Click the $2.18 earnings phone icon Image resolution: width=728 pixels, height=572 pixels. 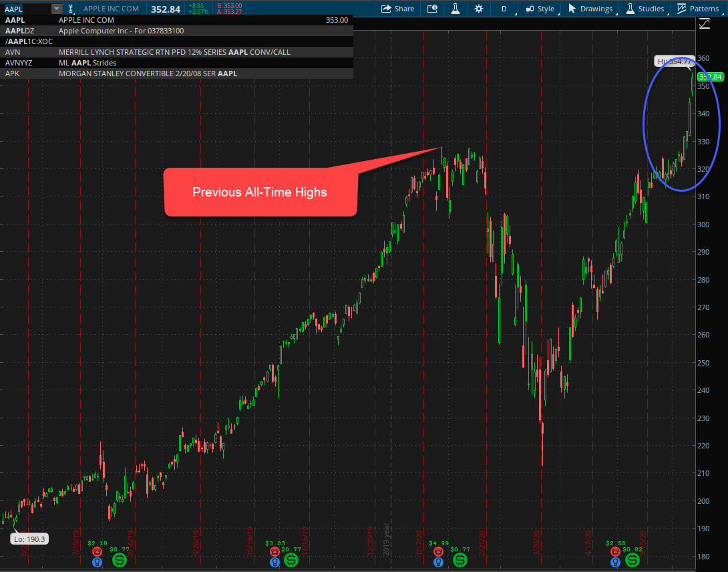[97, 551]
